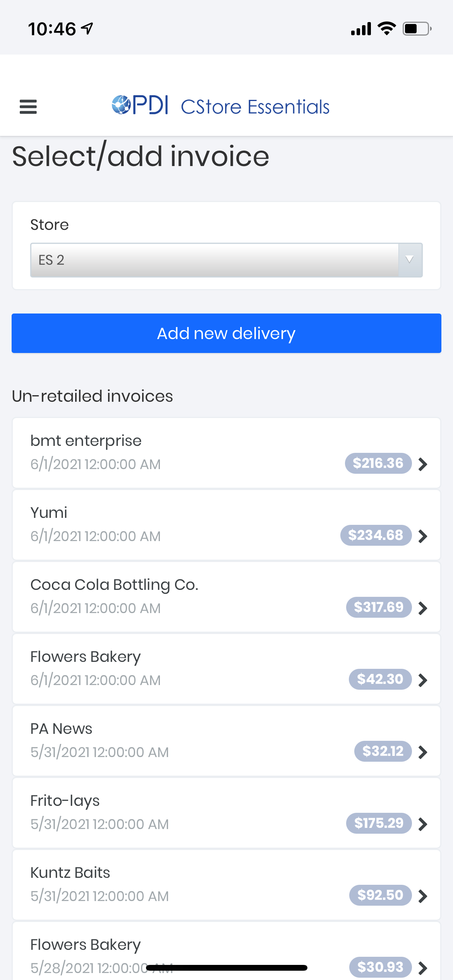The height and width of the screenshot is (980, 453).
Task: Expand the Coca Cola Bottling Co. chevron
Action: (423, 608)
